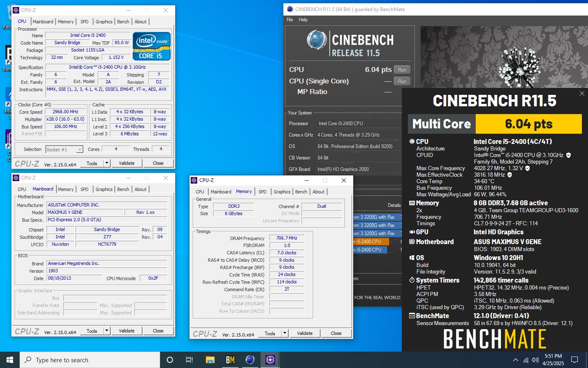588x368 pixels.
Task: Click the Intel Core i5 logo badge
Action: pyautogui.click(x=151, y=46)
